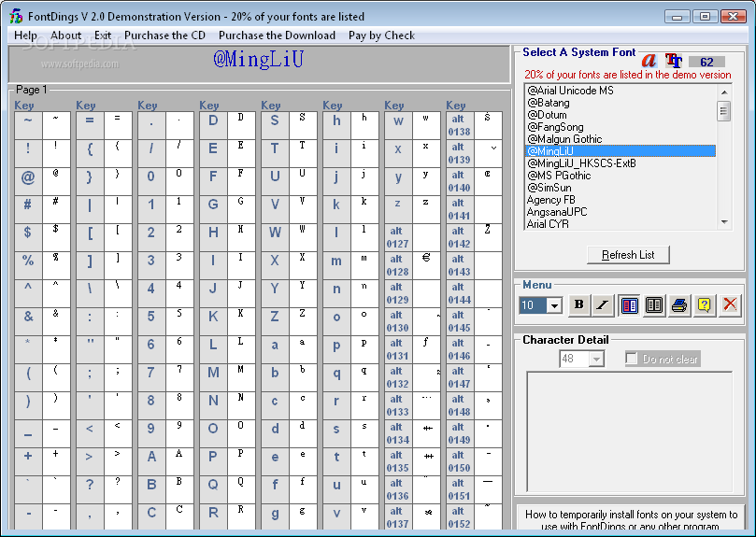Click the font list scroll down arrow
Image resolution: width=756 pixels, height=537 pixels.
[x=724, y=221]
